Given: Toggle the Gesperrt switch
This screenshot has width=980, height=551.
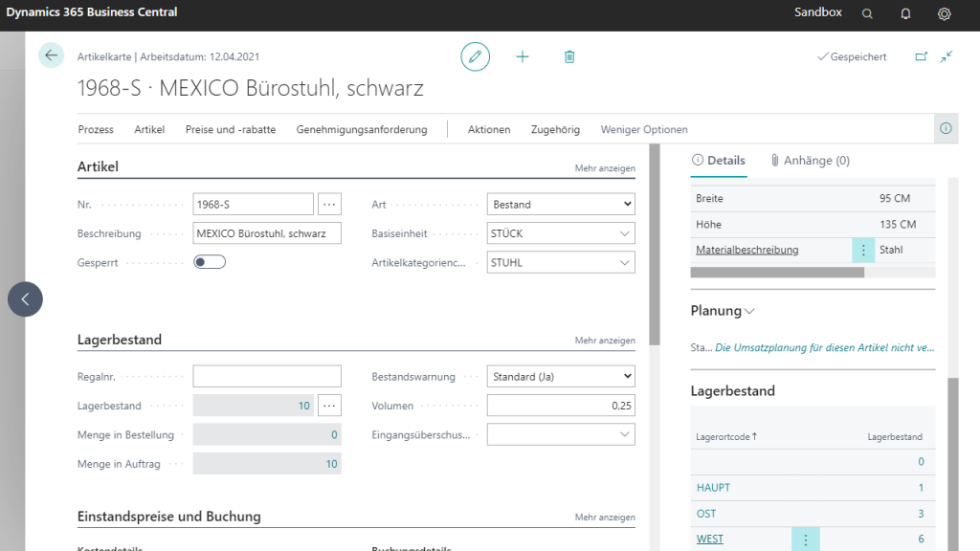Looking at the screenshot, I should click(x=209, y=262).
